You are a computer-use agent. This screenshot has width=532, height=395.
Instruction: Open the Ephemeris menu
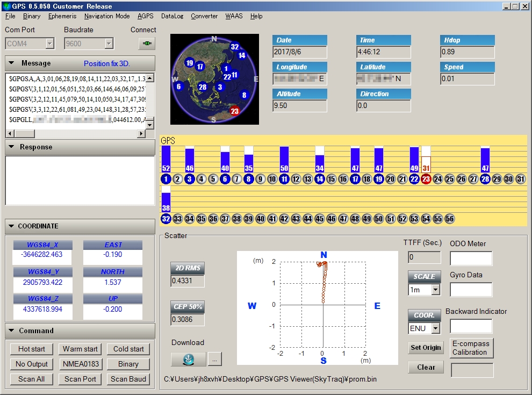pyautogui.click(x=62, y=16)
